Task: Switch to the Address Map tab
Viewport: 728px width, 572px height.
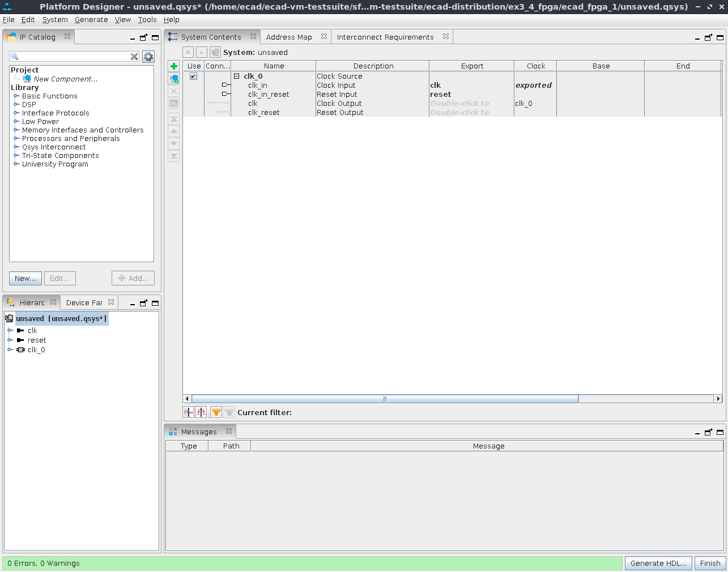Action: pos(289,37)
